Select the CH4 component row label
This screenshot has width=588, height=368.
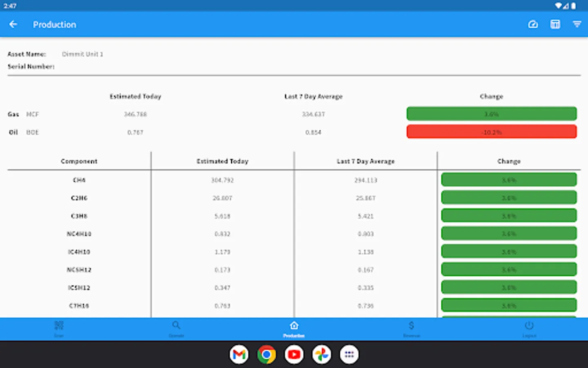(79, 180)
